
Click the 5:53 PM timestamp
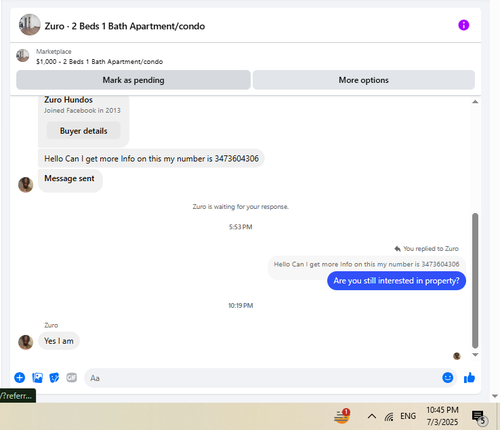(240, 227)
